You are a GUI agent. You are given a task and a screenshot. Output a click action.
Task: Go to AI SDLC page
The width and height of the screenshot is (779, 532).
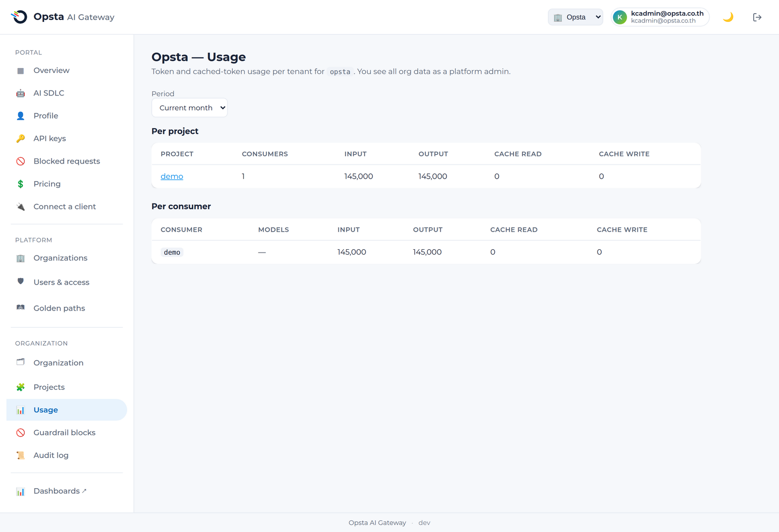tap(67, 93)
